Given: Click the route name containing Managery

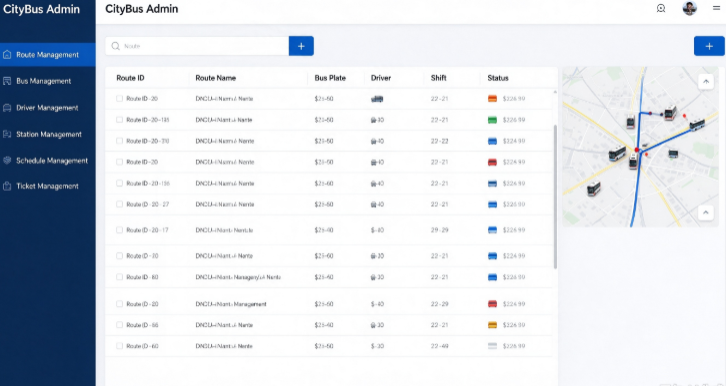Looking at the screenshot, I should [238, 277].
